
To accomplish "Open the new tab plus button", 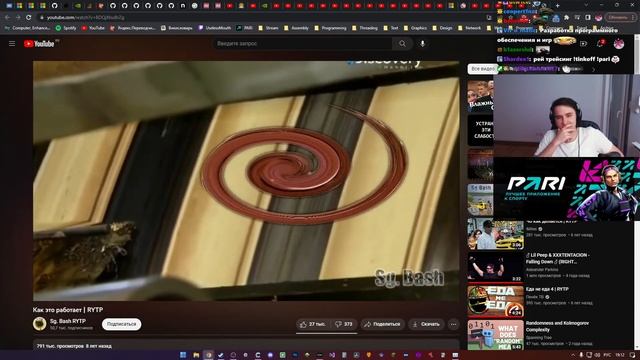I will click(557, 6).
